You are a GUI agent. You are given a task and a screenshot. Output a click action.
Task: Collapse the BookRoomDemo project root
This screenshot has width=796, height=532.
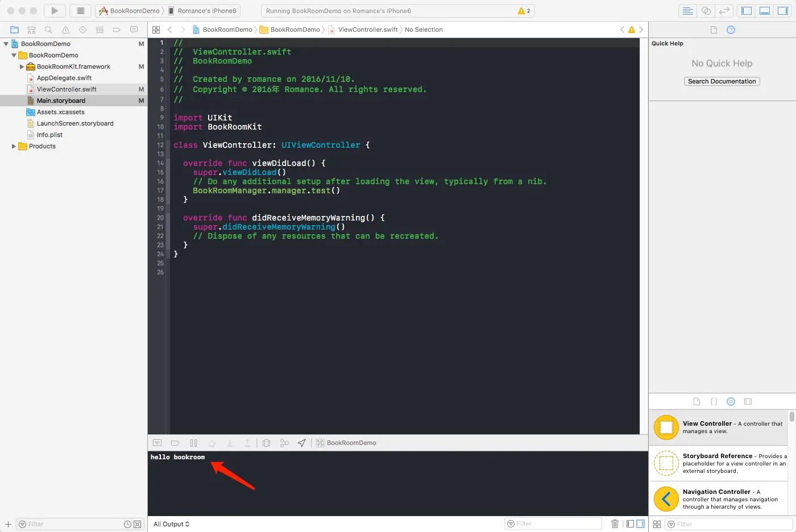pyautogui.click(x=6, y=44)
